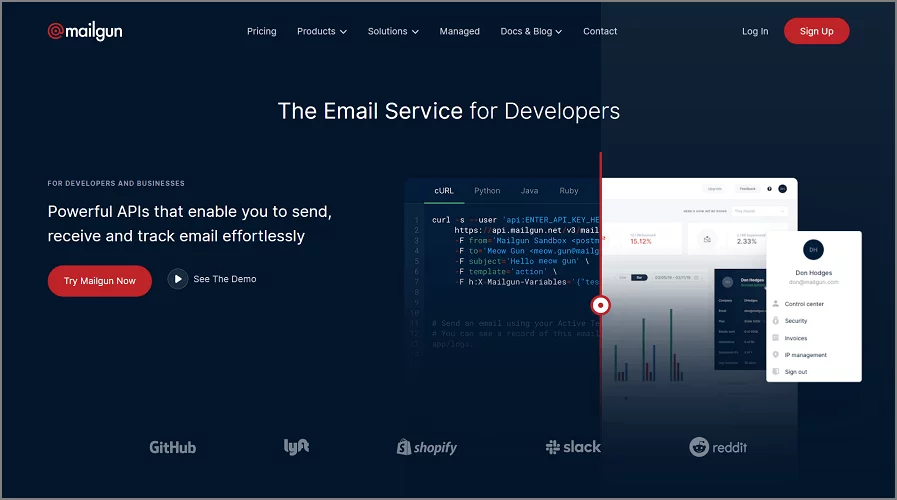This screenshot has width=897, height=500.
Task: Expand the Solutions dropdown menu
Action: (x=393, y=31)
